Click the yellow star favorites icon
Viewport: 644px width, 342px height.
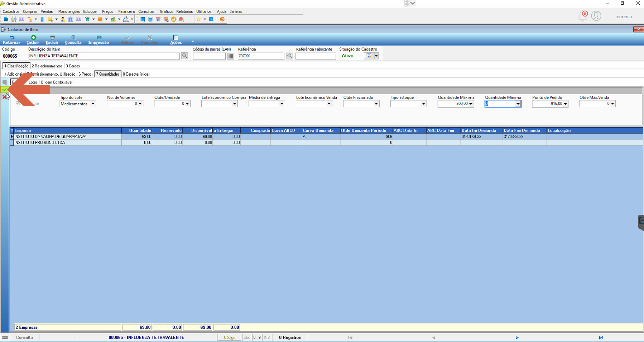tap(198, 19)
